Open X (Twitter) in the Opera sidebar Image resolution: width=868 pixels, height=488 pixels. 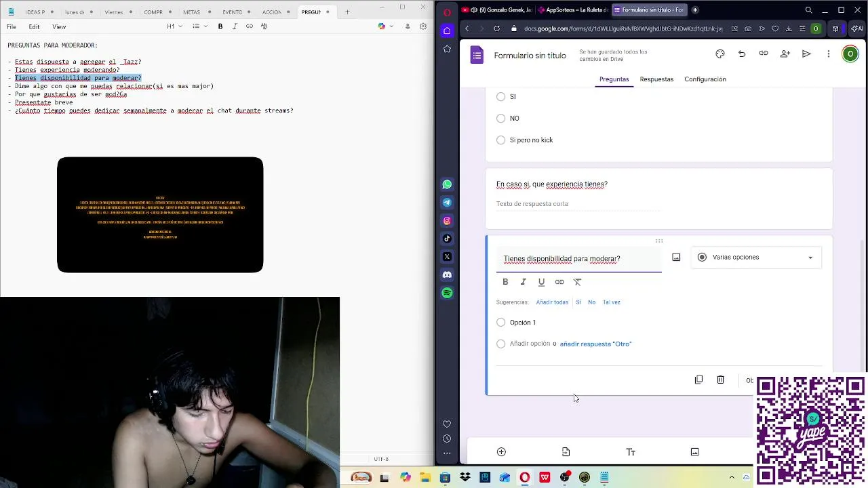click(x=447, y=257)
